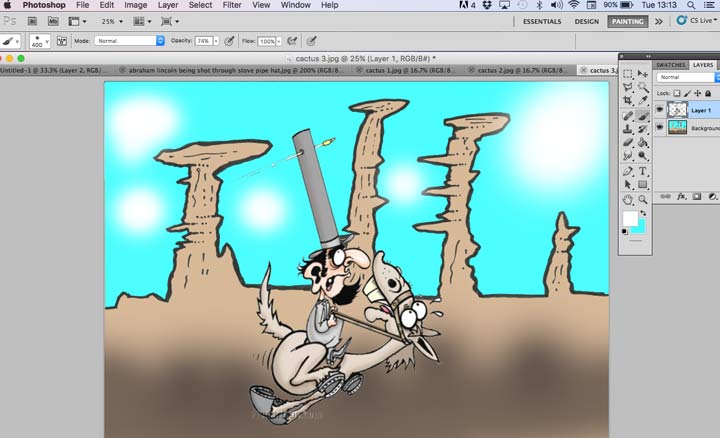Toggle tablet pressure for opacity
720x438 pixels.
click(229, 41)
